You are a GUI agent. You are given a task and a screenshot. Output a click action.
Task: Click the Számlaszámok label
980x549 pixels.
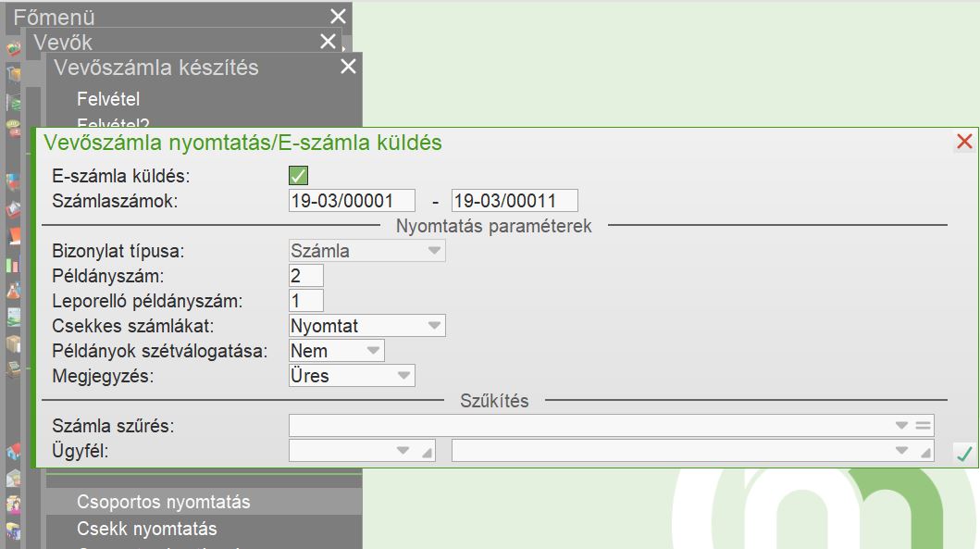[115, 201]
